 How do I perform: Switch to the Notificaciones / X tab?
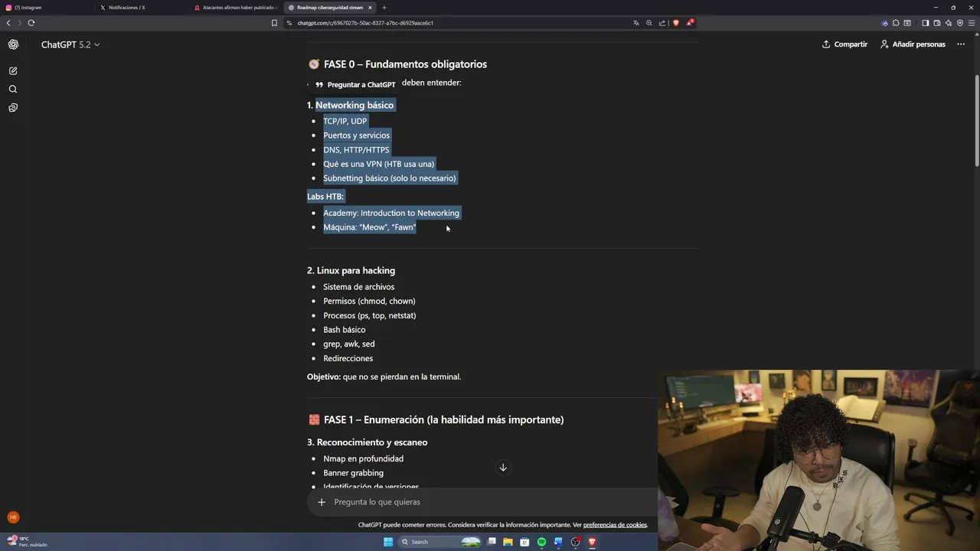click(x=142, y=8)
